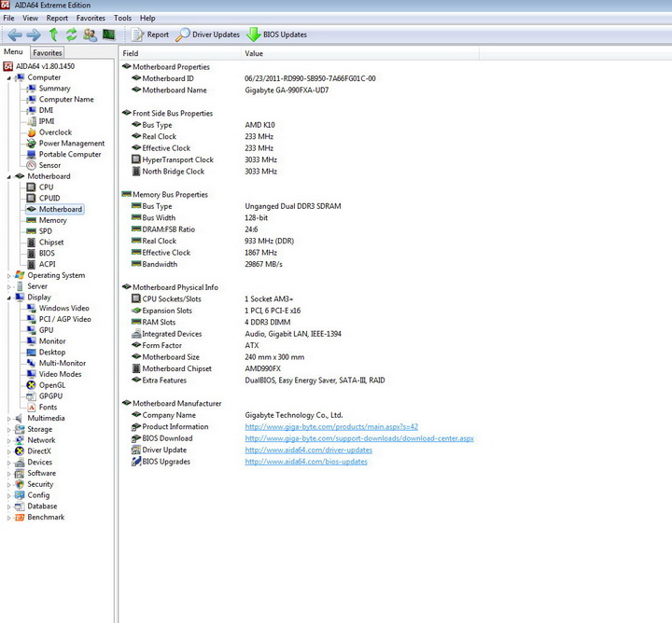Open the Report toolbar button
Screen dimensions: 672x623
[150, 35]
